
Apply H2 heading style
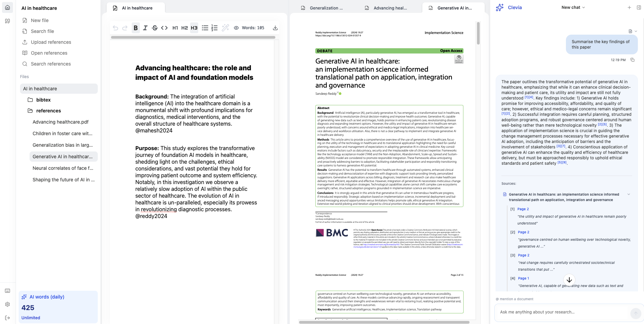click(x=185, y=28)
